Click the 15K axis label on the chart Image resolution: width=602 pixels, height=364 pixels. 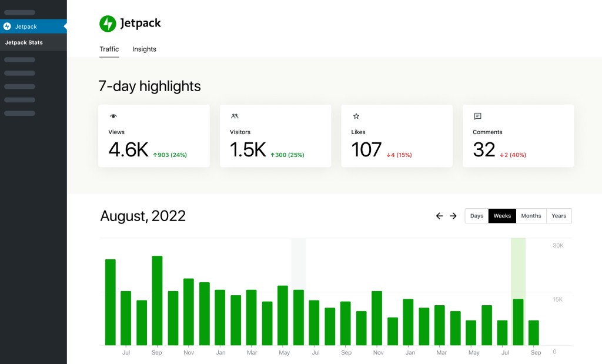pyautogui.click(x=557, y=299)
